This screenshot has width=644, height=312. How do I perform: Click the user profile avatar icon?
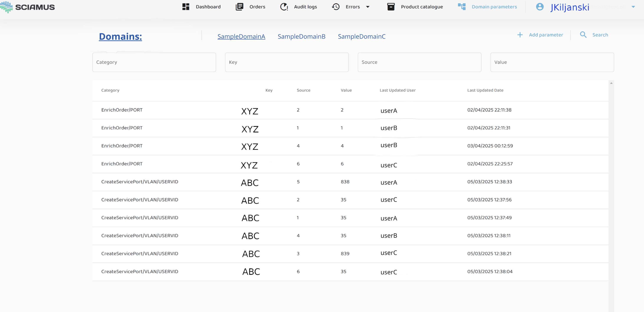pyautogui.click(x=540, y=7)
